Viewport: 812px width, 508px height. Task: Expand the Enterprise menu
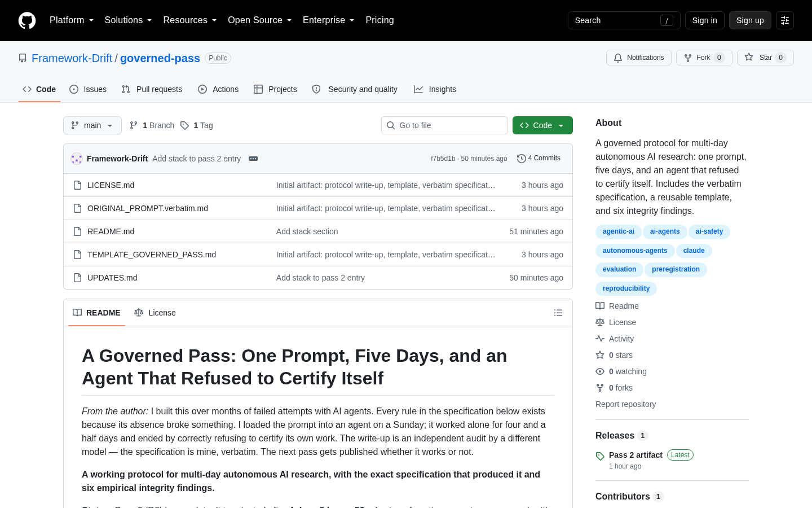pos(329,20)
